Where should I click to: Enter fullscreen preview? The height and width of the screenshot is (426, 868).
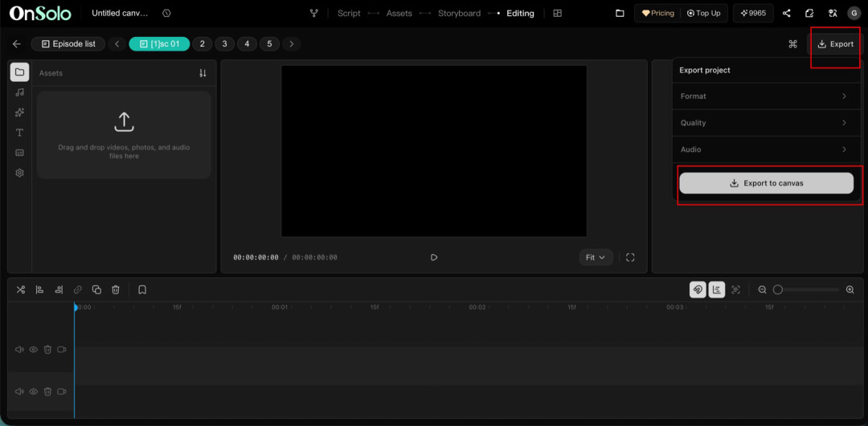click(x=630, y=257)
